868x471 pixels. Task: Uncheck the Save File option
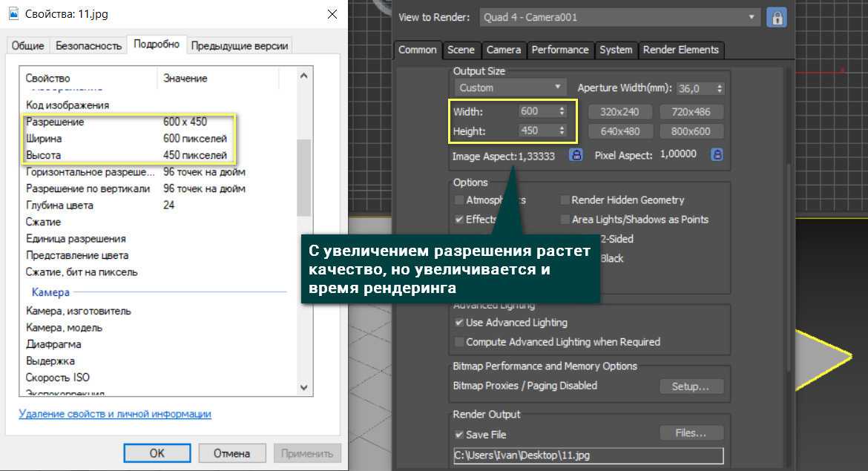pos(459,435)
